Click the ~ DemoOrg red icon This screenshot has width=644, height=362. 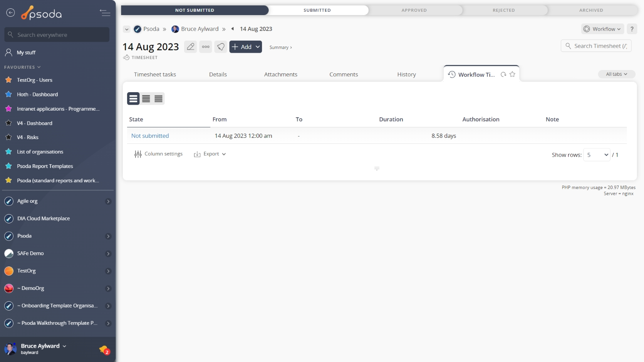(9, 288)
